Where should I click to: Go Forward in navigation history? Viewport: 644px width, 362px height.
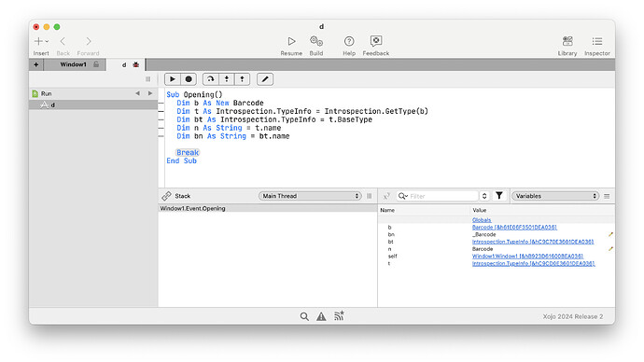coord(89,41)
